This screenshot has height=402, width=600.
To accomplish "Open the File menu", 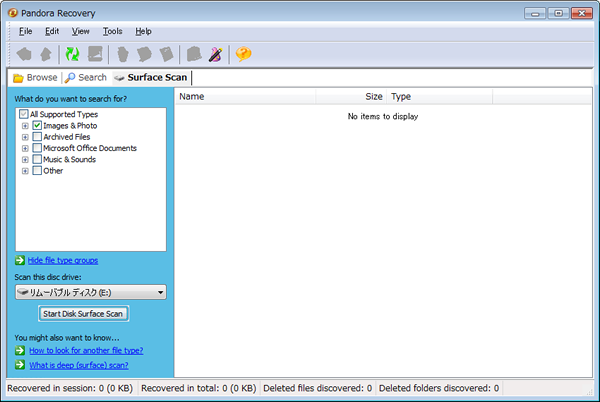I will (x=26, y=31).
